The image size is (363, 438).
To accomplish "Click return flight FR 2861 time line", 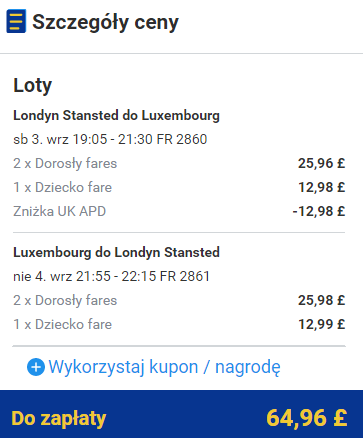I will point(111,276).
